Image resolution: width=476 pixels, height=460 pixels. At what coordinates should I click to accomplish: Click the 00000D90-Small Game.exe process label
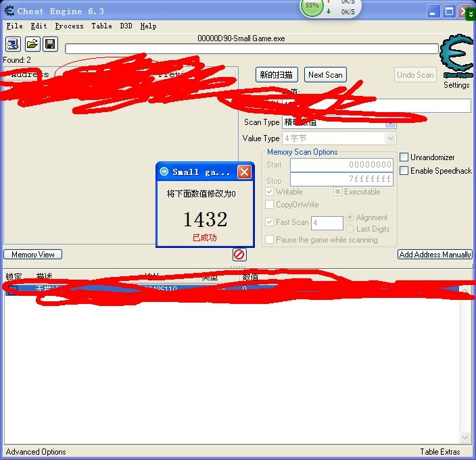[241, 39]
